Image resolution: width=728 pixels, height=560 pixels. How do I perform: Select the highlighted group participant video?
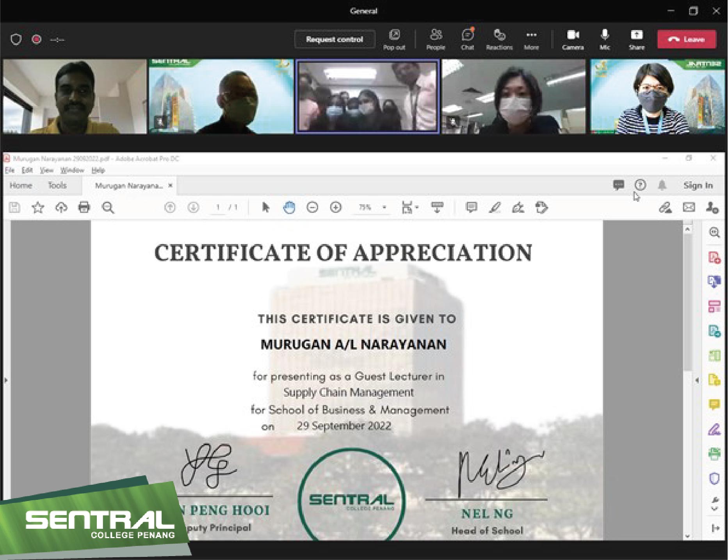click(367, 96)
